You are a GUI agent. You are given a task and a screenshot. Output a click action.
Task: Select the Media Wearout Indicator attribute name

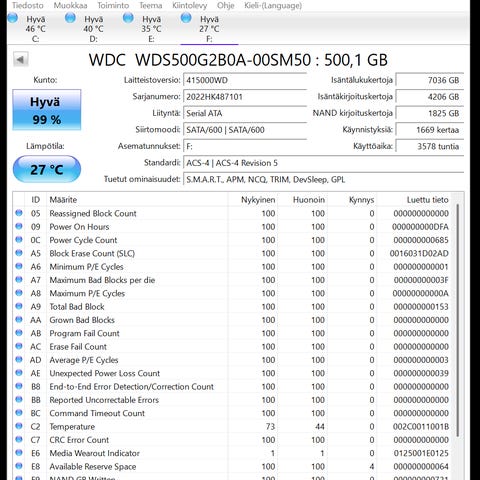coord(95,453)
